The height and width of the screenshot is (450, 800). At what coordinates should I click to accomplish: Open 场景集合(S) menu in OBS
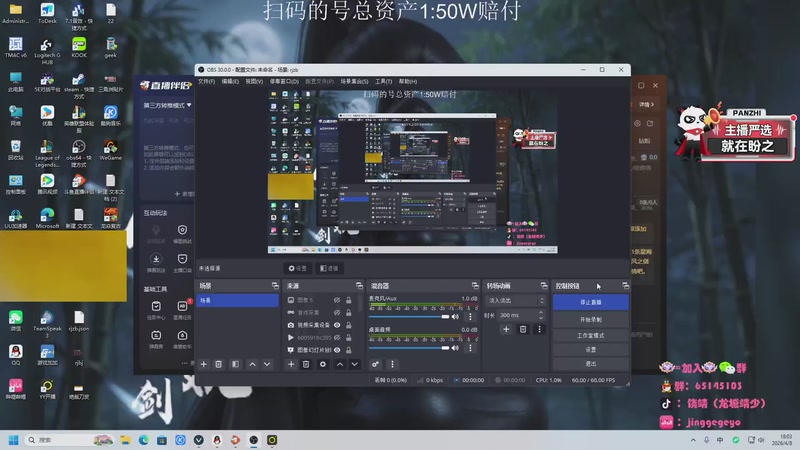point(354,82)
